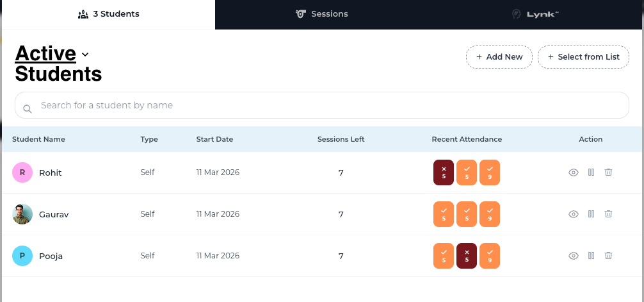The width and height of the screenshot is (644, 302).
Task: Select the 3 Students tab
Action: (x=108, y=14)
